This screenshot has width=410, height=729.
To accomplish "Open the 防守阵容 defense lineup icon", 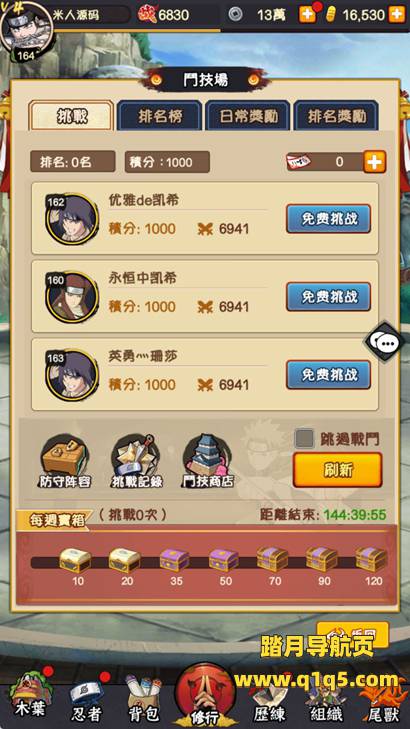I will [65, 461].
